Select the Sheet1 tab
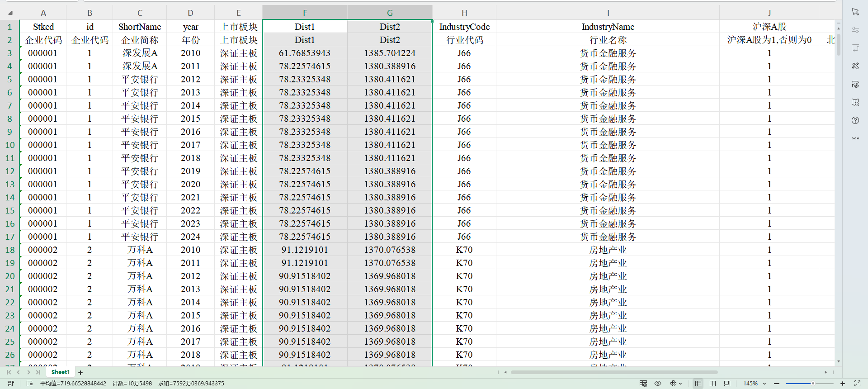Image resolution: width=868 pixels, height=389 pixels. click(x=61, y=372)
